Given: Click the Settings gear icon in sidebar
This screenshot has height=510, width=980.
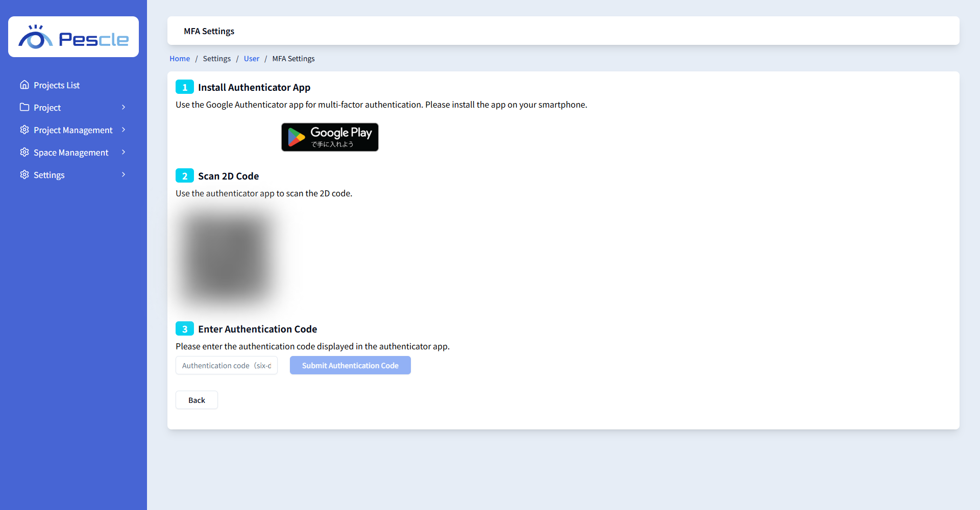Looking at the screenshot, I should coord(24,174).
